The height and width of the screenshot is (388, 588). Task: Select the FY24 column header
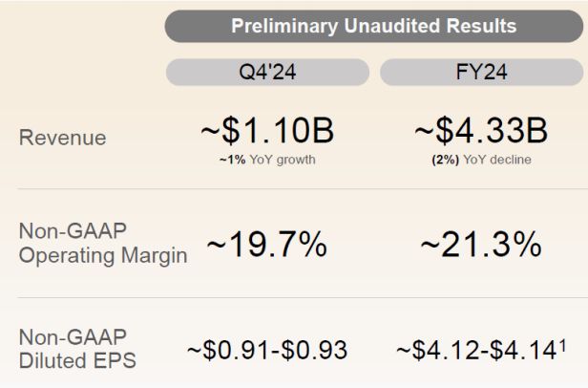click(x=480, y=73)
